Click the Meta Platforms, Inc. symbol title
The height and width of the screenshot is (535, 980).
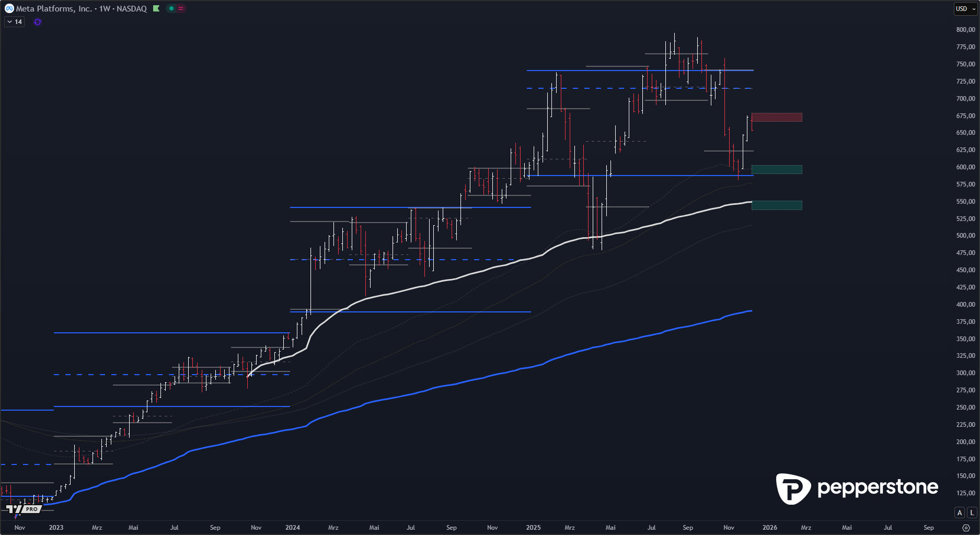54,8
